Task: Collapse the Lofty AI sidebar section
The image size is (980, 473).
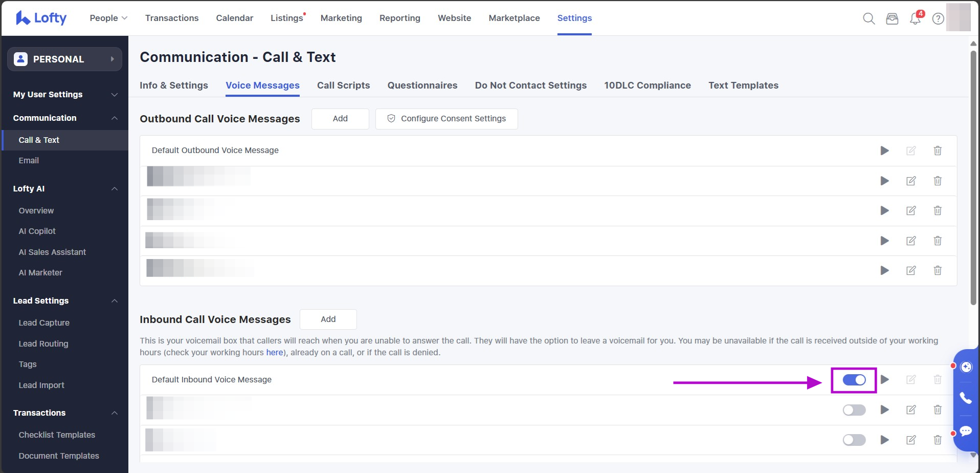Action: (x=115, y=189)
